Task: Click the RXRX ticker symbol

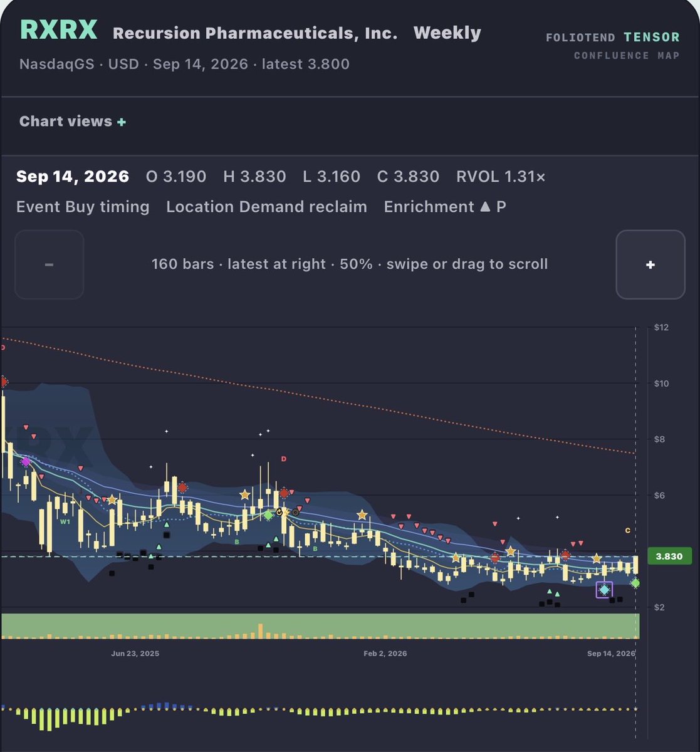Action: coord(58,29)
